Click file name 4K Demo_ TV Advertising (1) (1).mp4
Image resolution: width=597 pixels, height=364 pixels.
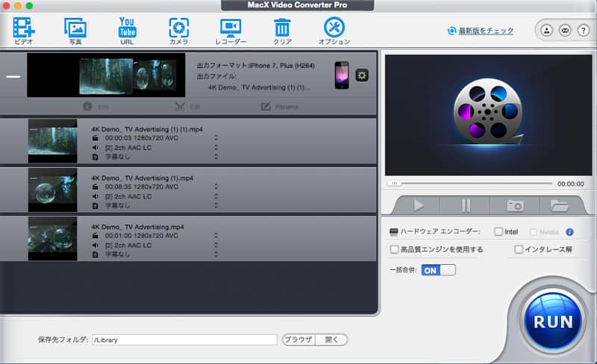(147, 129)
